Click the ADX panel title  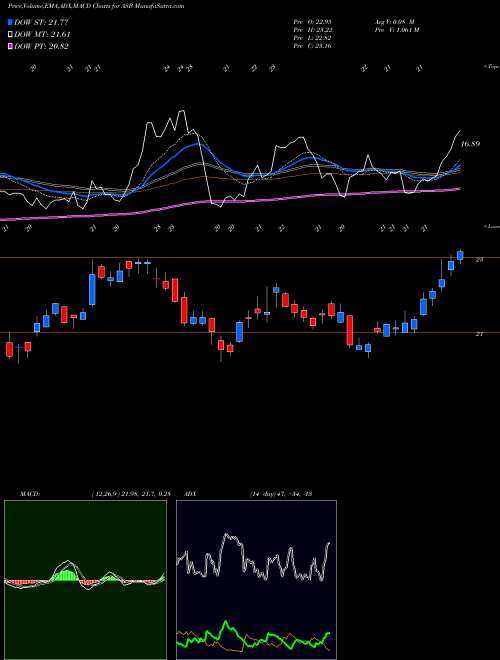(x=191, y=494)
